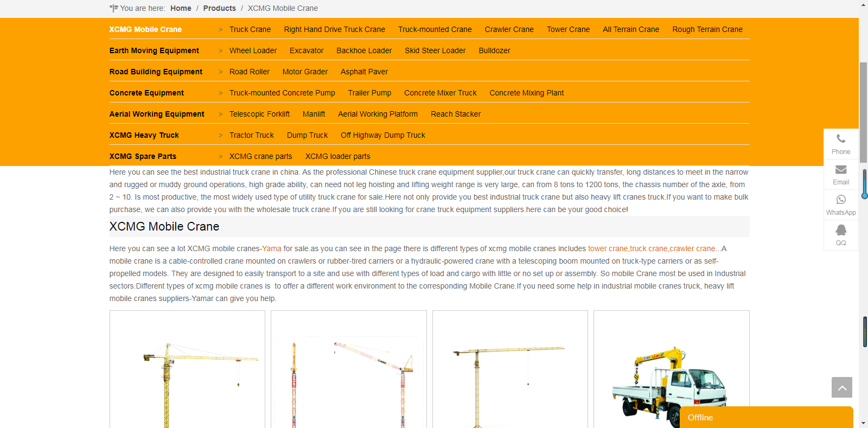The image size is (868, 428).
Task: Open Tractor Truck subcategory
Action: [x=252, y=135]
